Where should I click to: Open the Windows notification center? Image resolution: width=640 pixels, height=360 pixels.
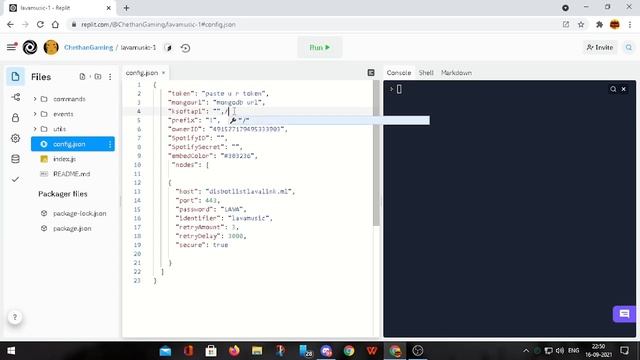pos(624,351)
